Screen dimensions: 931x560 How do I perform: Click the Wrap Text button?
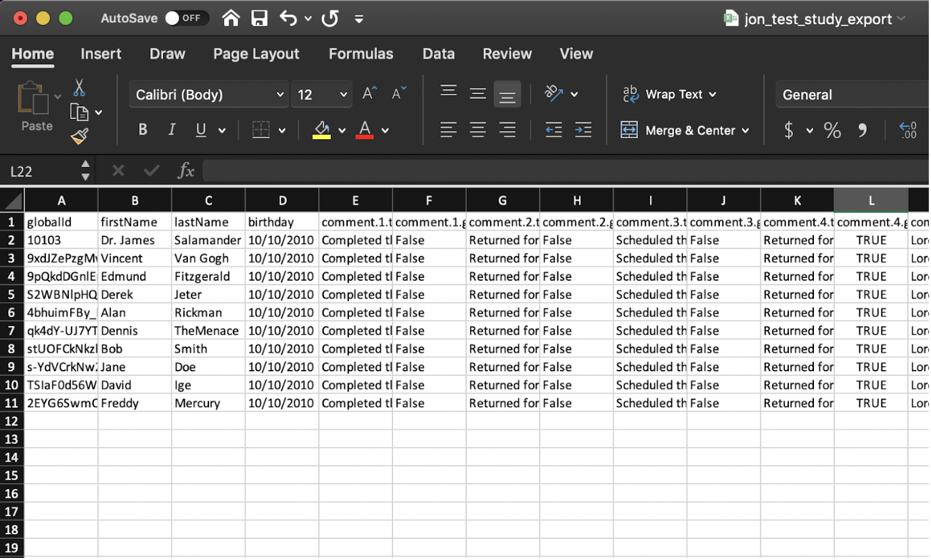click(x=668, y=95)
